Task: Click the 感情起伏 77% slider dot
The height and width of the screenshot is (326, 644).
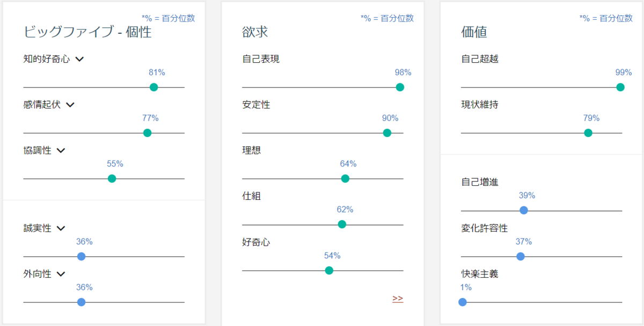Action: [148, 133]
